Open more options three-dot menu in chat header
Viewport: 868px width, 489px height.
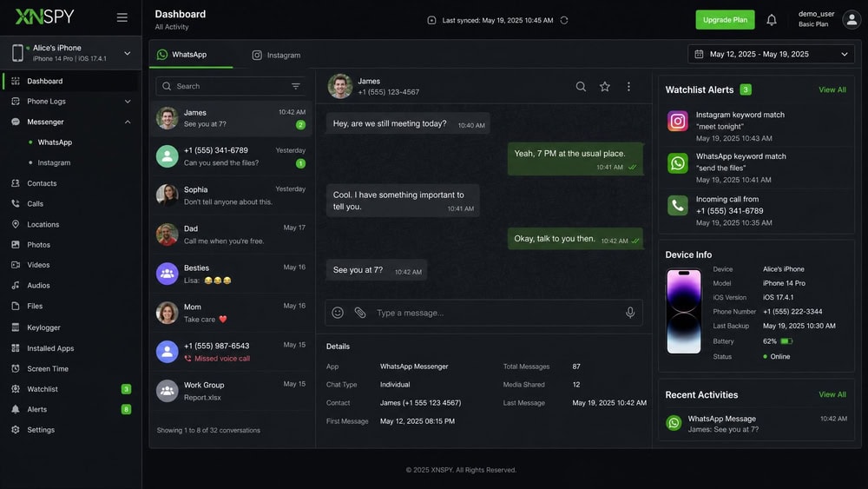628,86
